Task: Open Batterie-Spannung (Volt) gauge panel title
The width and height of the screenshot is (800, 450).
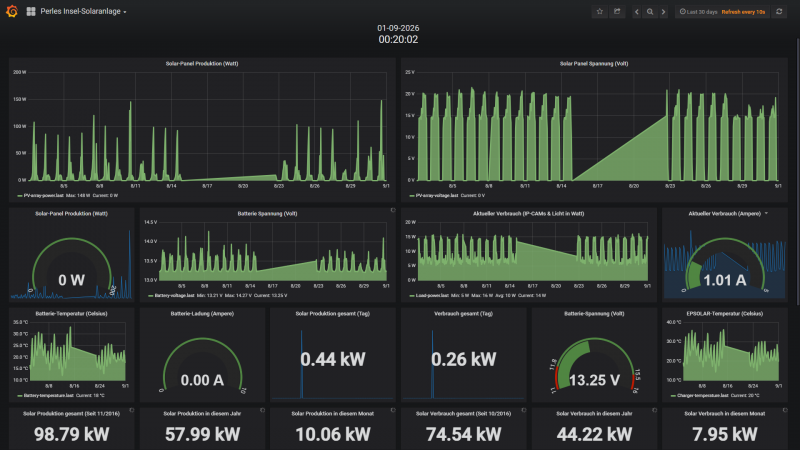Action: click(x=594, y=314)
